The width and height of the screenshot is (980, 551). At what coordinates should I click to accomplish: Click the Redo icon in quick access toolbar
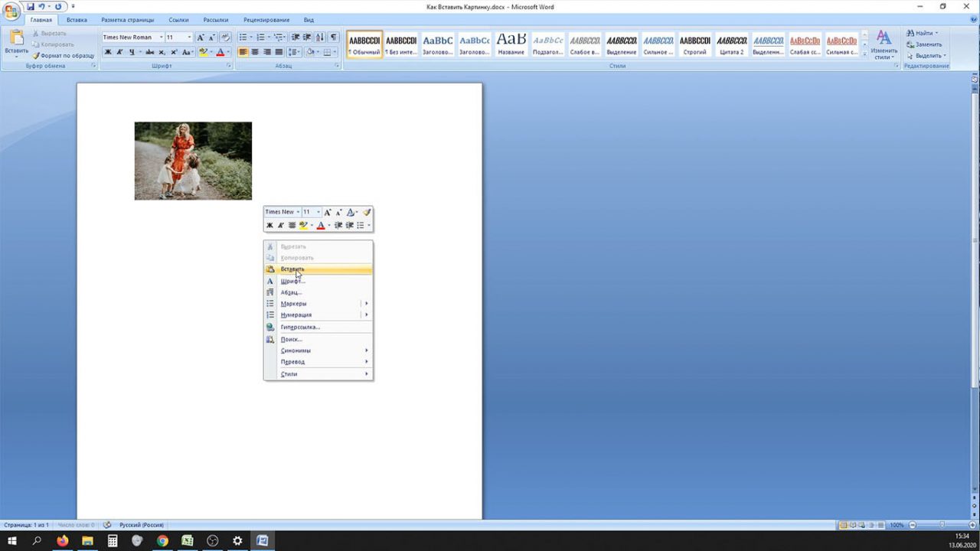click(x=58, y=6)
